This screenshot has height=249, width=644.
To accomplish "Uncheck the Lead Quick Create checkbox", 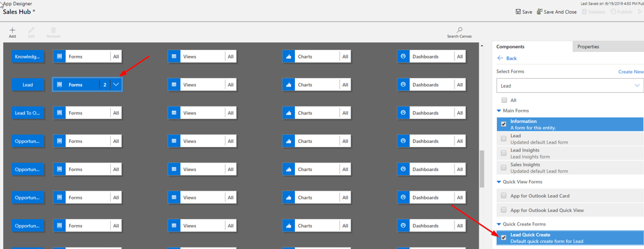I will (x=504, y=237).
